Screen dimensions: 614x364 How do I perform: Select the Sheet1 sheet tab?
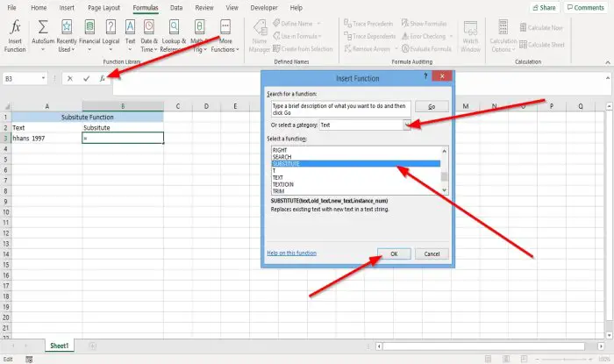pyautogui.click(x=59, y=346)
